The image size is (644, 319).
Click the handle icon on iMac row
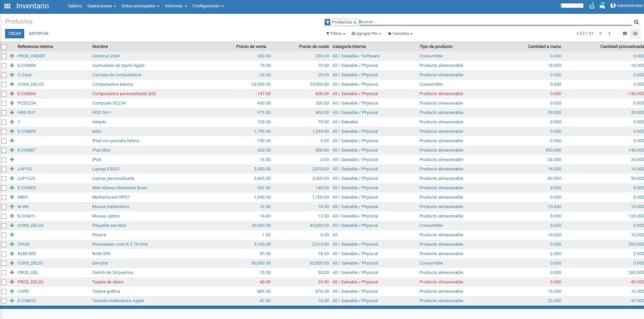12,131
